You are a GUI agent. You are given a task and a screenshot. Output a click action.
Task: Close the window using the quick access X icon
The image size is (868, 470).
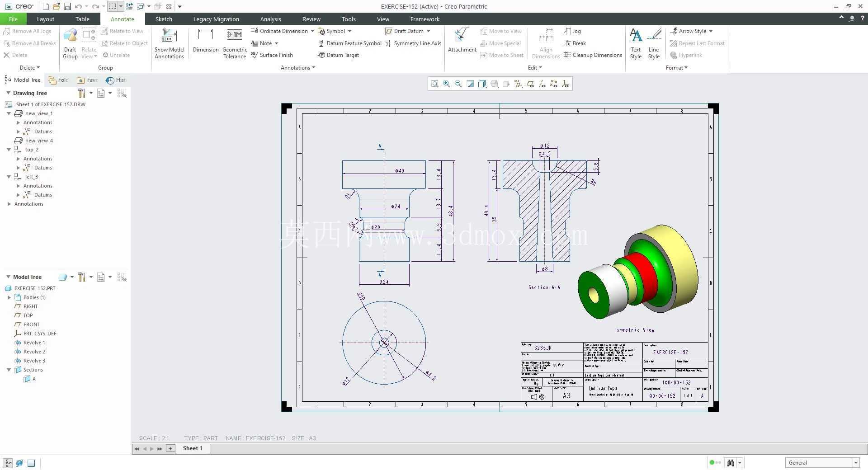pos(169,6)
